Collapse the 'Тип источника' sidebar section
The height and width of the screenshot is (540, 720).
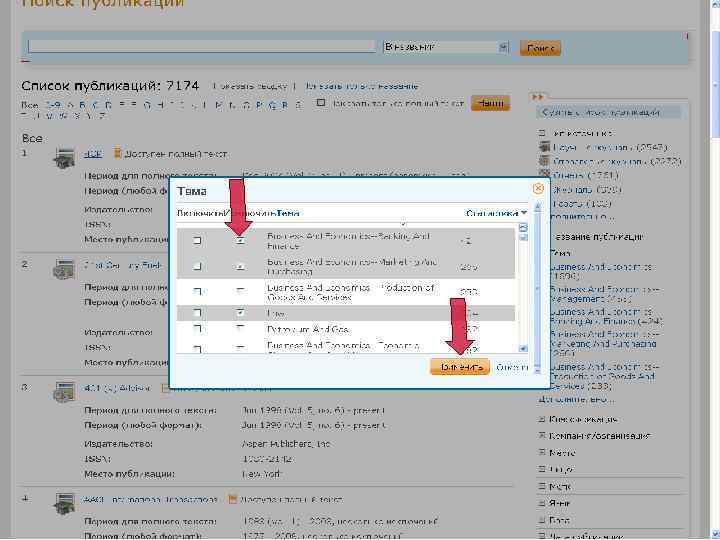pyautogui.click(x=542, y=133)
